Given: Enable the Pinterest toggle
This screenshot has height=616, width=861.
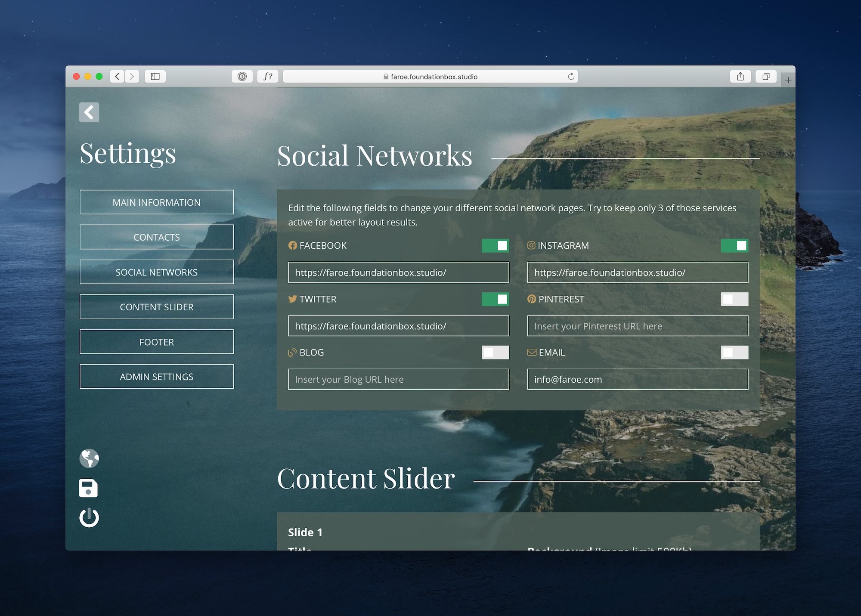Looking at the screenshot, I should click(x=734, y=299).
